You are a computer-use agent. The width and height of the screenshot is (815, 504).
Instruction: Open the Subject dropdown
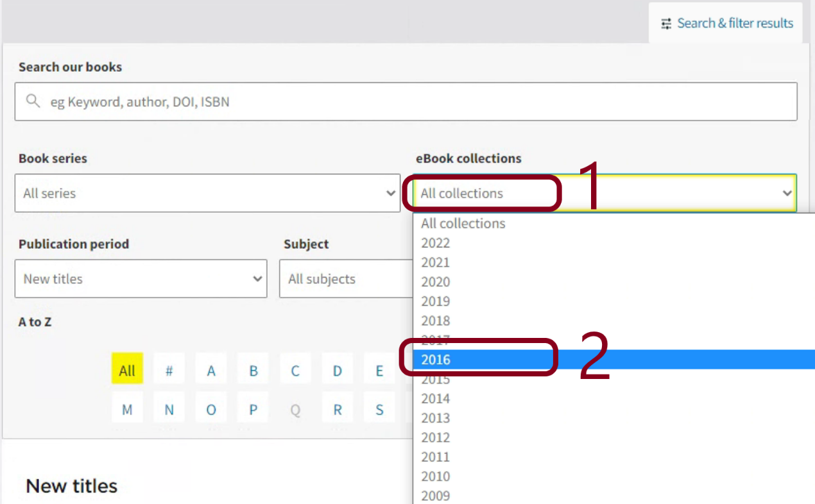pyautogui.click(x=345, y=279)
